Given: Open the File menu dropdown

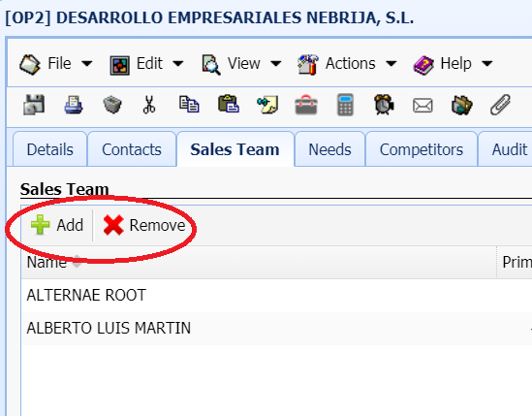Looking at the screenshot, I should 56,63.
